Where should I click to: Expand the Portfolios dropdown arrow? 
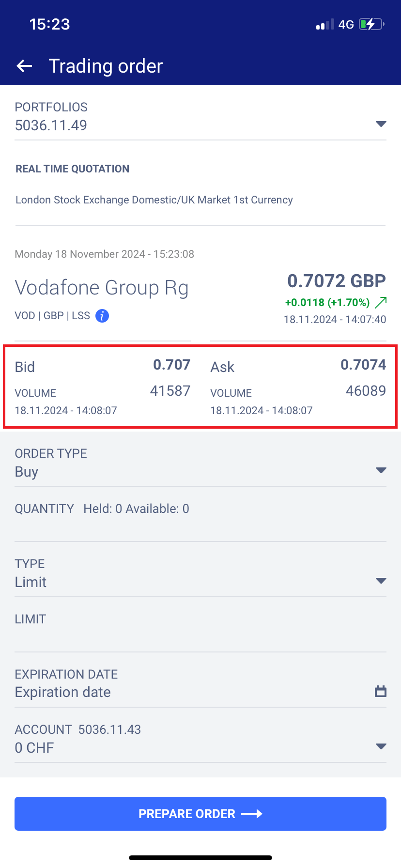pyautogui.click(x=381, y=124)
